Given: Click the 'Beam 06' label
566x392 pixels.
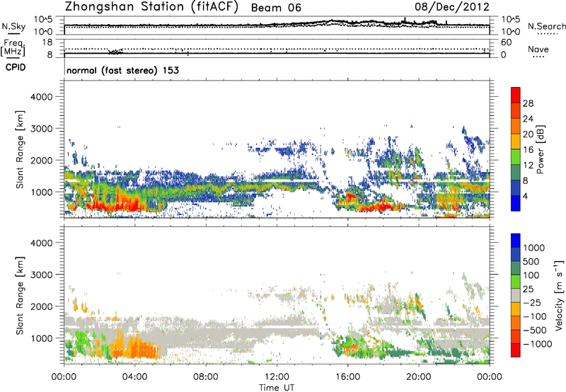Looking at the screenshot, I should 276,8.
